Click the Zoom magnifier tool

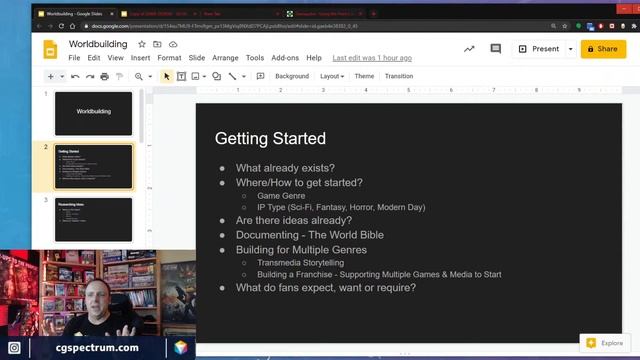click(139, 76)
